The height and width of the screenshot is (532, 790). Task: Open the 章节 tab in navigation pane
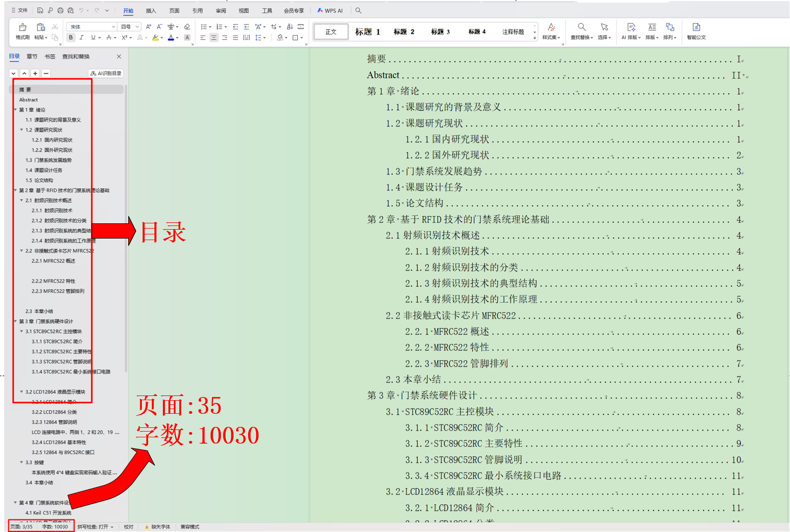click(x=32, y=56)
